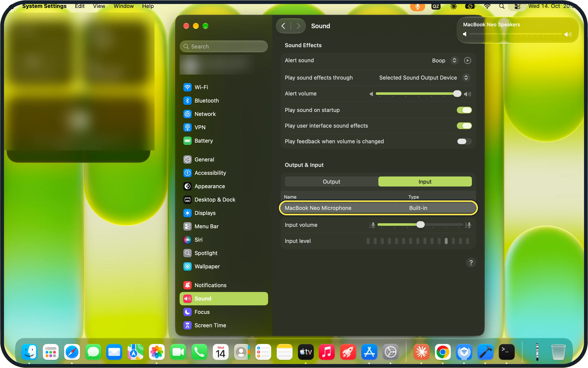Open General settings in sidebar

(223, 159)
